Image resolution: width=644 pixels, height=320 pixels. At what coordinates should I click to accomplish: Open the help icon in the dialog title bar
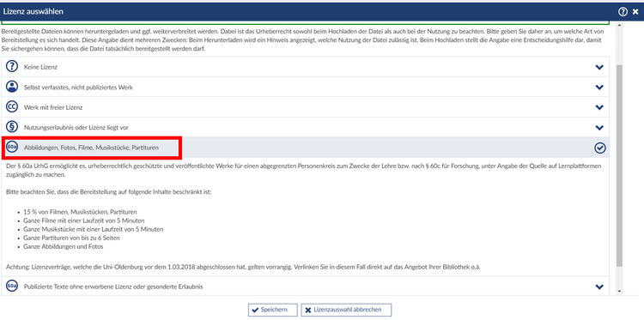click(623, 12)
